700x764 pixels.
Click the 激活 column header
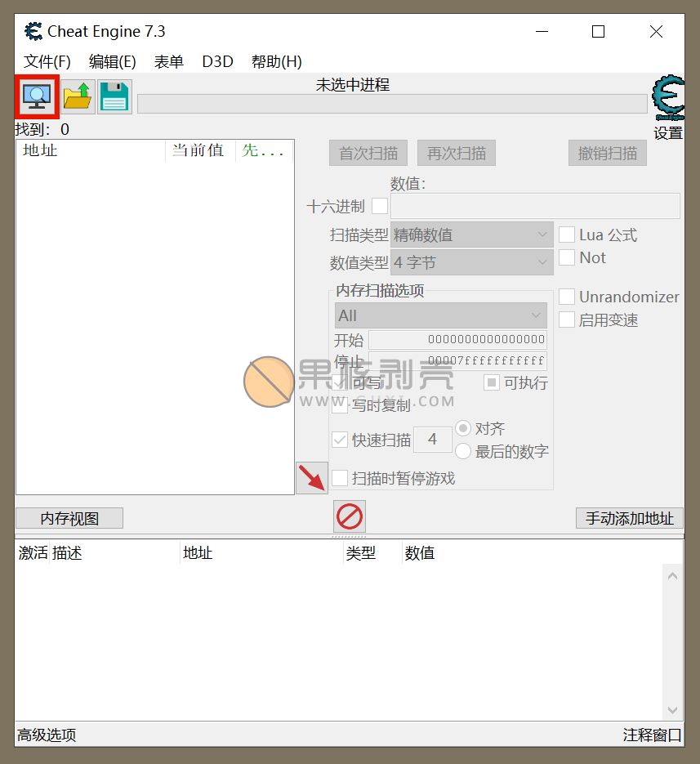(x=33, y=553)
